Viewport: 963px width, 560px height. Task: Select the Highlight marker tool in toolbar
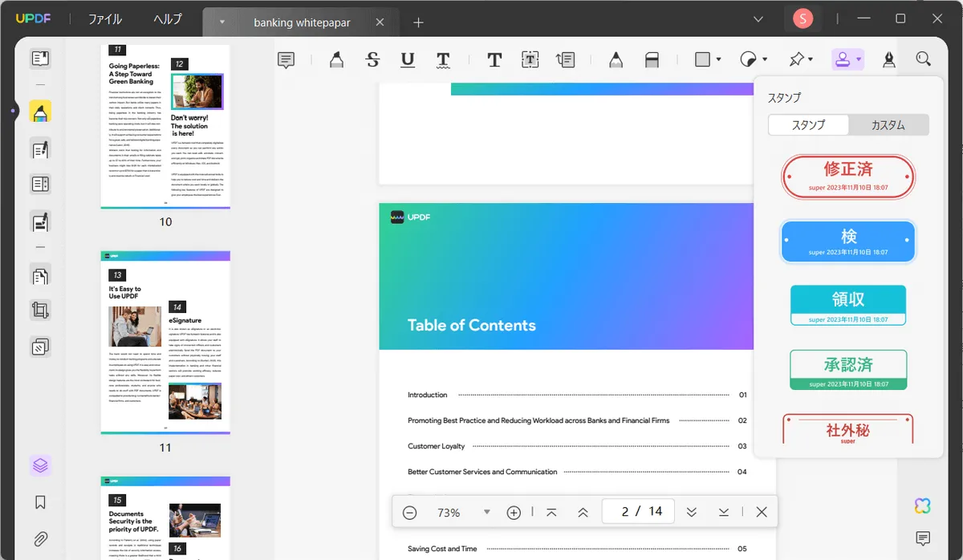(336, 59)
